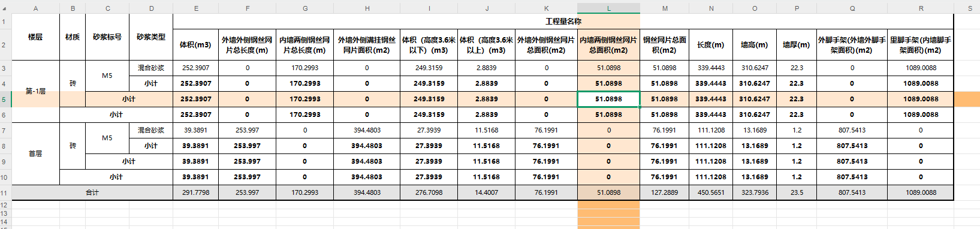
Task: Click the 394.4803 cell in row 7
Action: 367,131
